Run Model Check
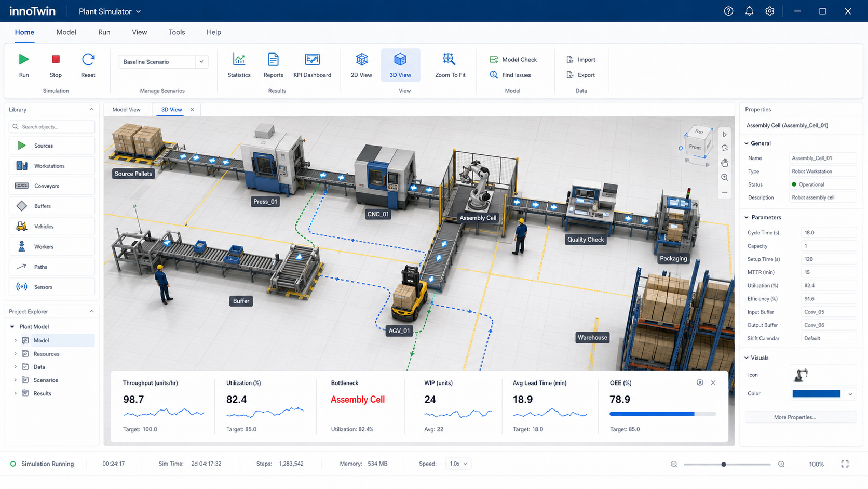The image size is (868, 489). pos(513,59)
